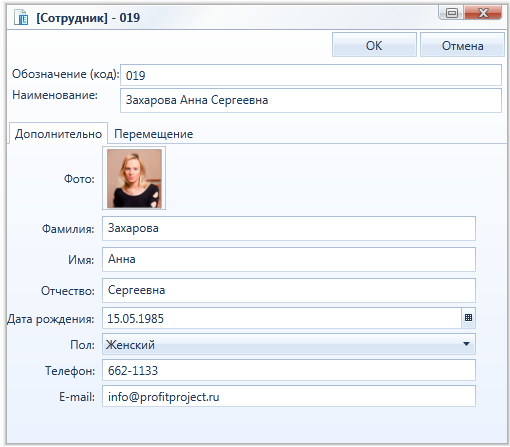510x447 pixels.
Task: Open the calendar picker for Дата рождения
Action: coord(468,318)
